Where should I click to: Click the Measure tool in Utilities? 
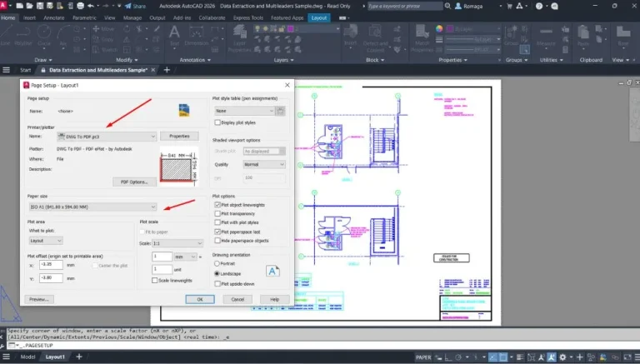pyautogui.click(x=546, y=36)
